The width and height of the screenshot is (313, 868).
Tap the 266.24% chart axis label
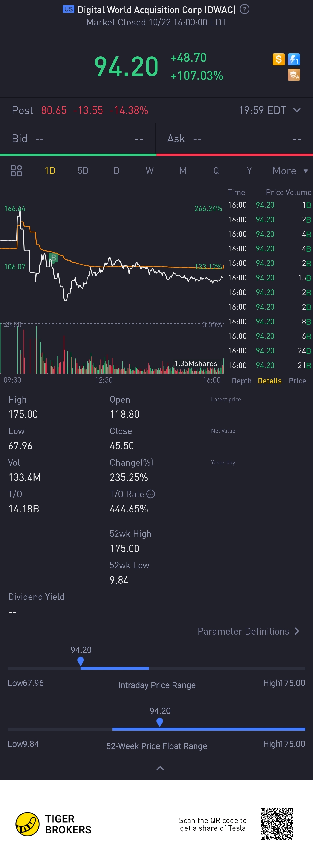pos(208,208)
